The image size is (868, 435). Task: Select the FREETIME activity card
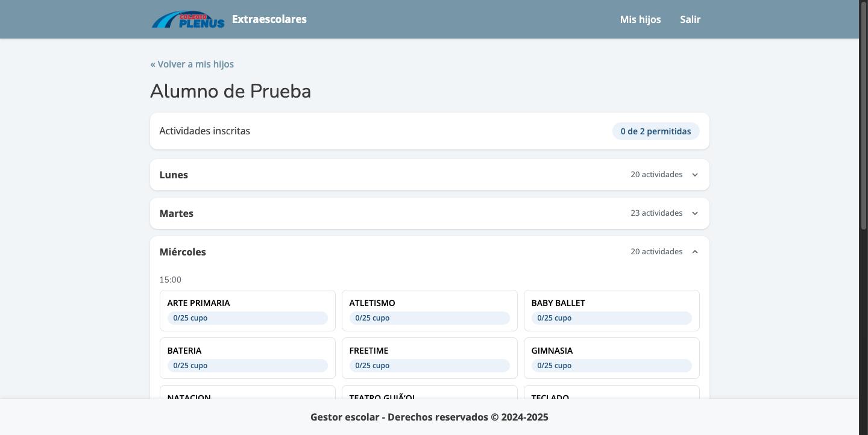(430, 358)
